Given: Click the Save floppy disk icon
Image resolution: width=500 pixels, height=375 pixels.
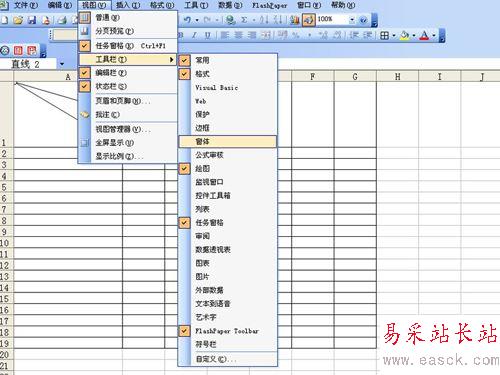Looking at the screenshot, I should tap(32, 20).
